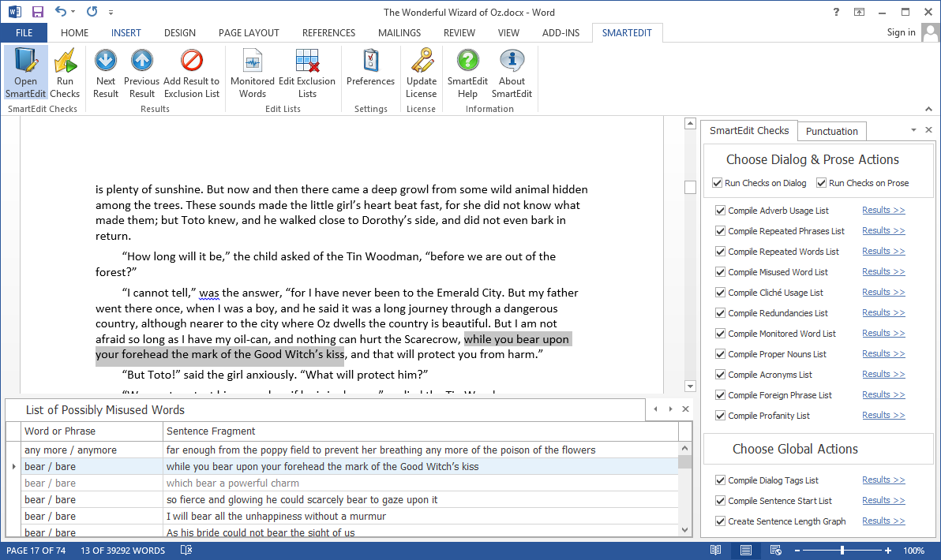Open Monitored Words list editor
Image resolution: width=941 pixels, height=560 pixels.
pos(253,73)
